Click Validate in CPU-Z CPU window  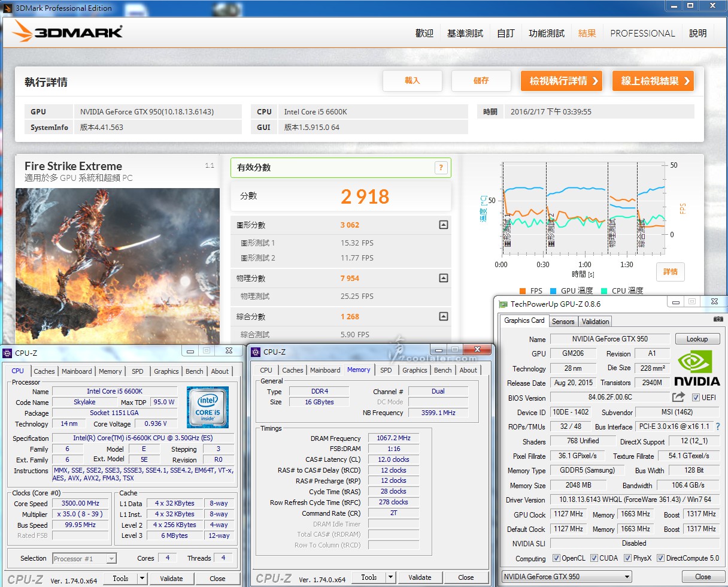(x=171, y=579)
